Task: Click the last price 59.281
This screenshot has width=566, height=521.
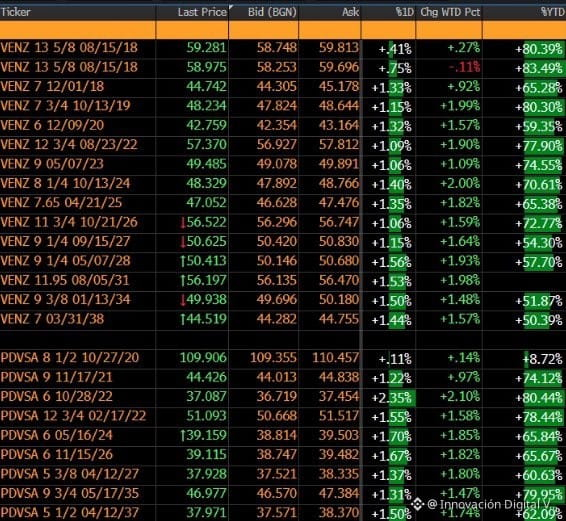Action: [x=206, y=48]
